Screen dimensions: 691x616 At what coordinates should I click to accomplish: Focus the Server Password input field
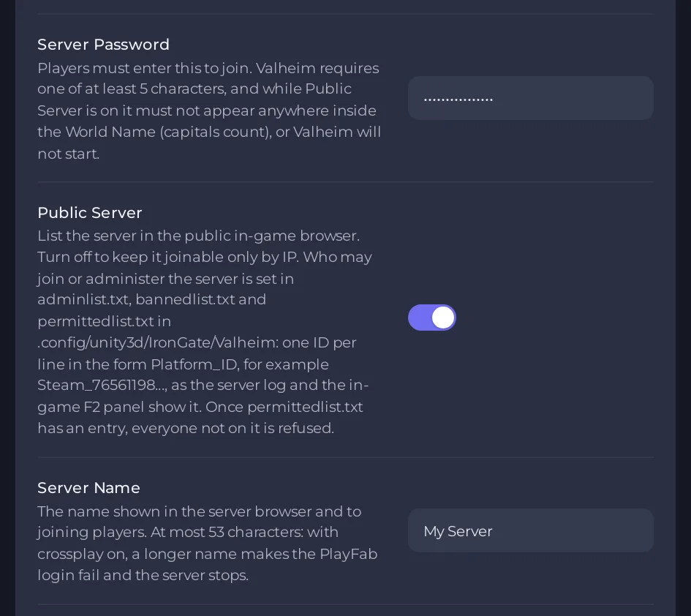tap(531, 98)
